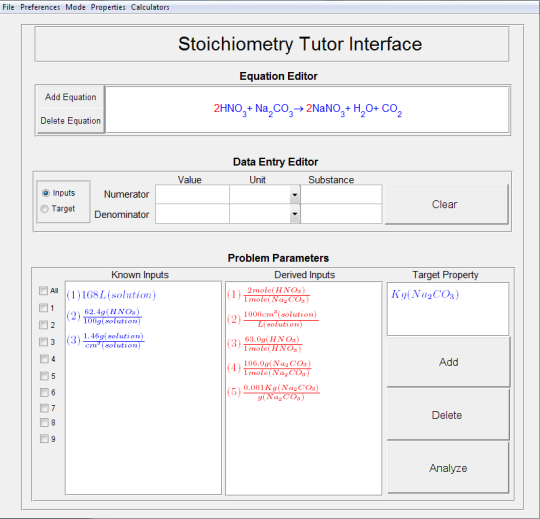Select known input 168L(solution)
Image resolution: width=540 pixels, height=519 pixels.
[x=111, y=295]
